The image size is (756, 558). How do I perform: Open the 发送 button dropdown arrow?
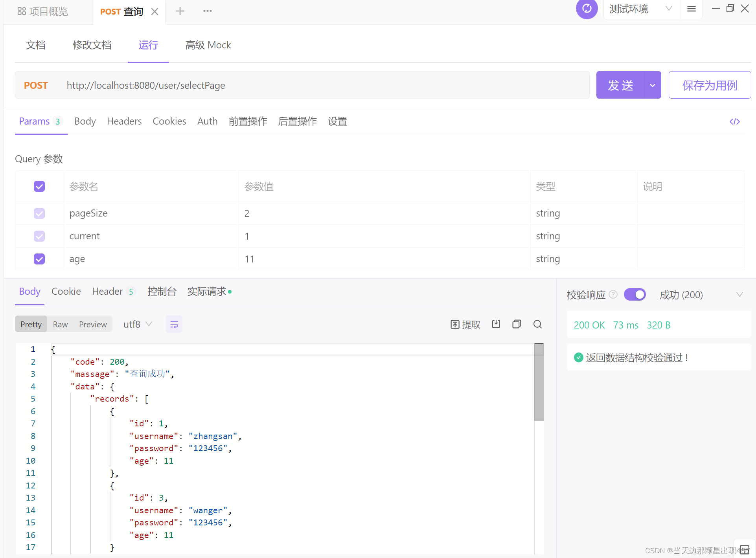coord(653,85)
